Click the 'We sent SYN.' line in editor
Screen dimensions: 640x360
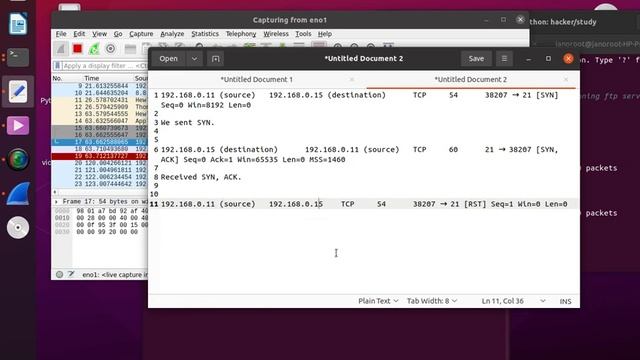187,122
